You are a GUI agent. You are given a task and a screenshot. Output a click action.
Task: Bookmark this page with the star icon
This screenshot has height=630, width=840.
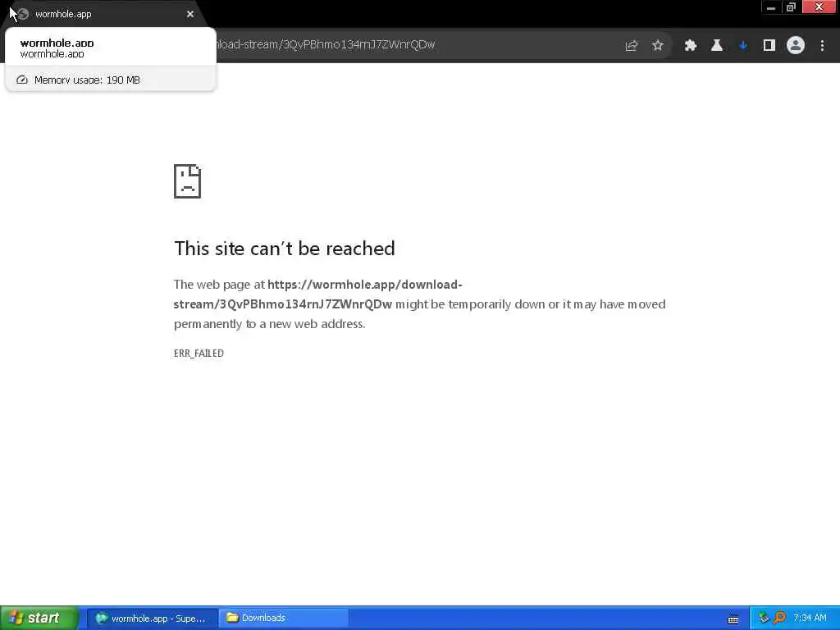click(658, 46)
